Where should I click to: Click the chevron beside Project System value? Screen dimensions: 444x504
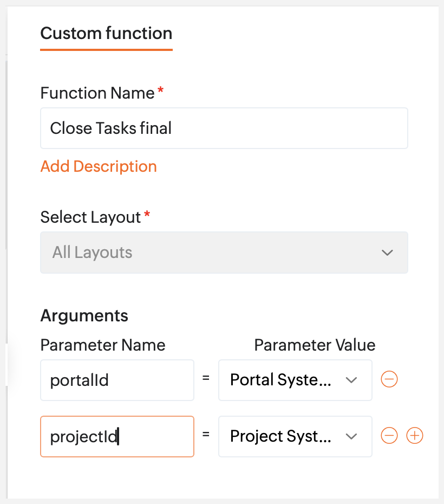351,436
